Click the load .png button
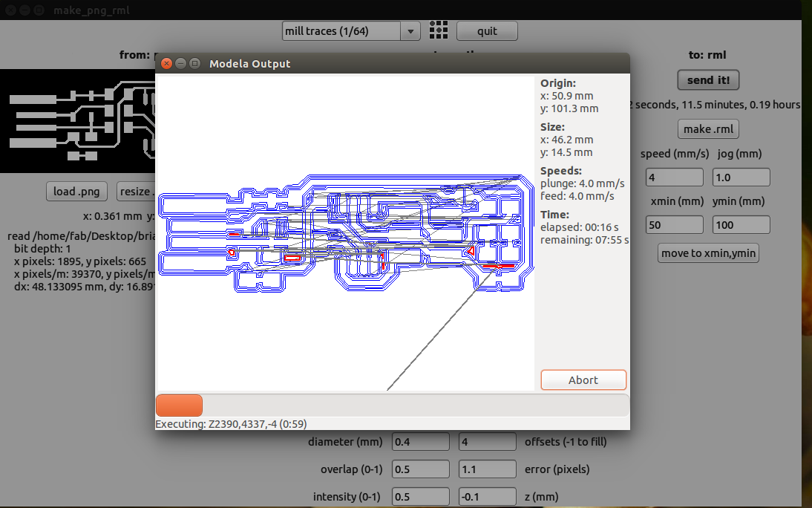The image size is (812, 508). [78, 192]
